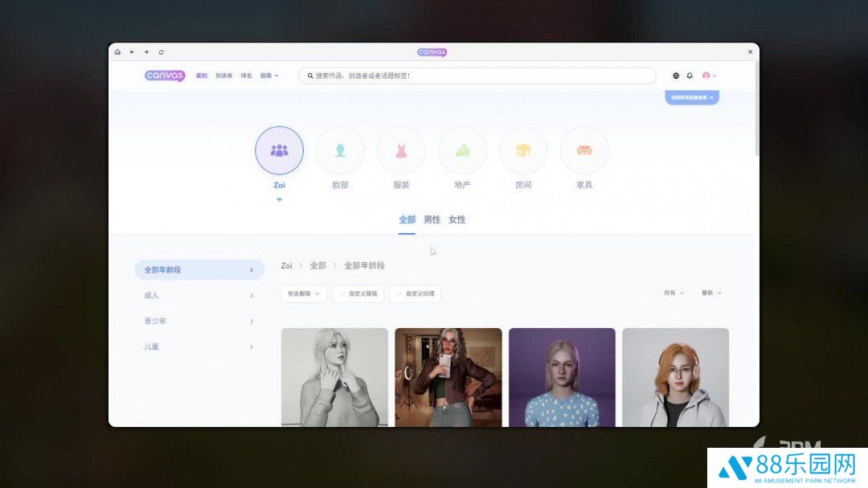Image resolution: width=868 pixels, height=488 pixels.
Task: Toggle 自定义纹理 filter checkbox
Action: point(416,293)
